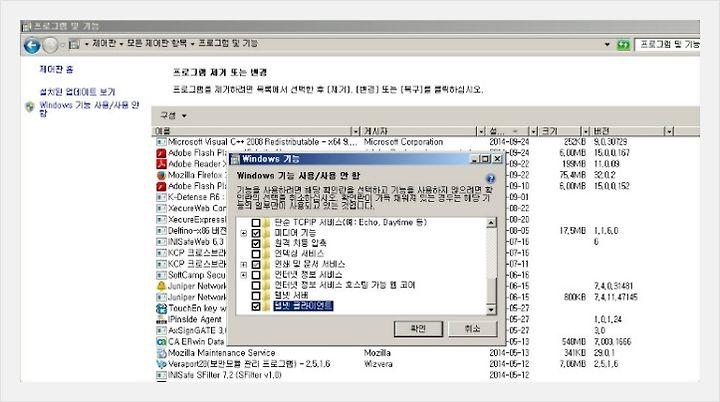Uncheck the 텔넷 클라이언트 checkbox
The height and width of the screenshot is (402, 720).
(256, 306)
